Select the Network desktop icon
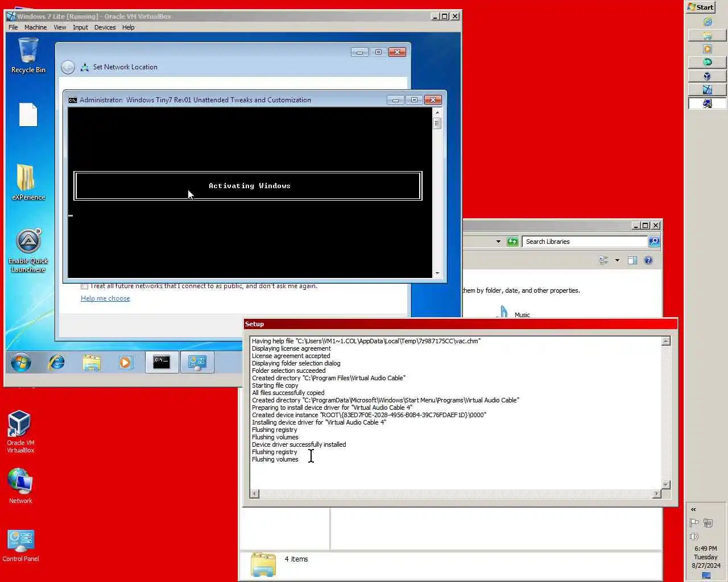This screenshot has width=728, height=582. [x=20, y=486]
